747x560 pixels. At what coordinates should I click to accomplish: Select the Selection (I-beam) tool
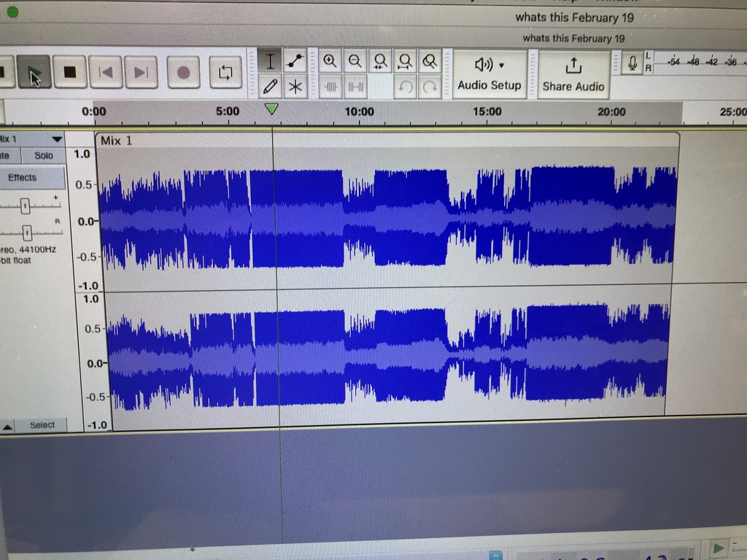click(x=271, y=61)
